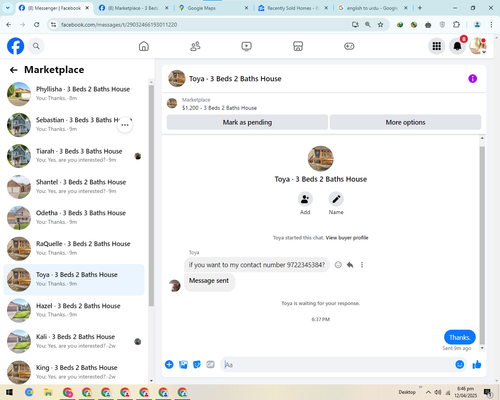Bookmark this page with star icon
The width and height of the screenshot is (500, 400).
point(380,25)
